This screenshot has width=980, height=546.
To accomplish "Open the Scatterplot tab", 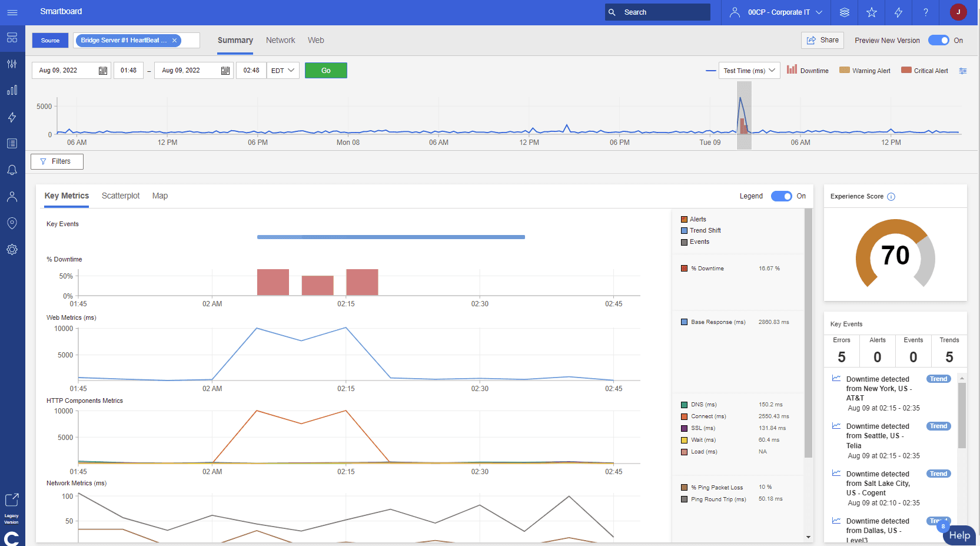I will (x=121, y=196).
